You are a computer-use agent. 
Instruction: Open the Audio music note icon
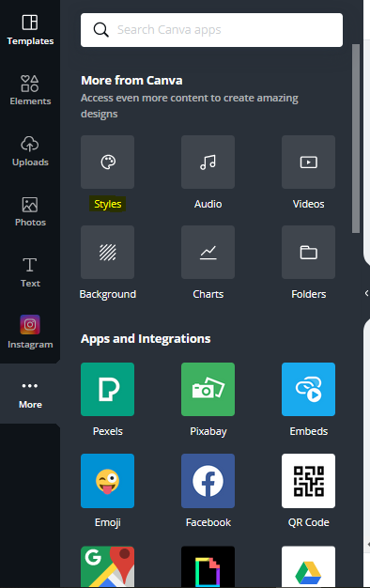point(208,162)
